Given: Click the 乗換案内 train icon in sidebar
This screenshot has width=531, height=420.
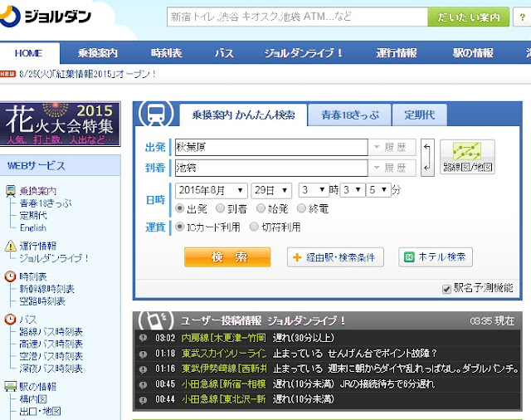Looking at the screenshot, I should click(x=11, y=192).
